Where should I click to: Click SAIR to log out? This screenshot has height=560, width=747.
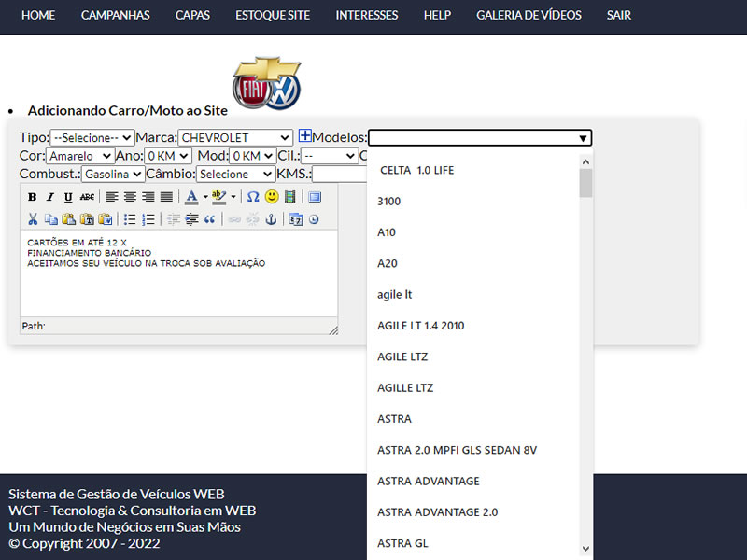pos(619,15)
